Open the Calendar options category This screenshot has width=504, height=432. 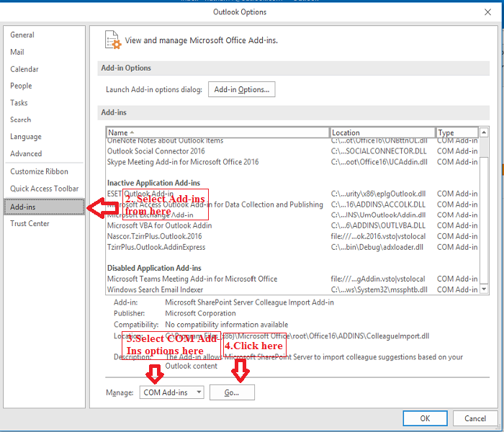click(24, 69)
